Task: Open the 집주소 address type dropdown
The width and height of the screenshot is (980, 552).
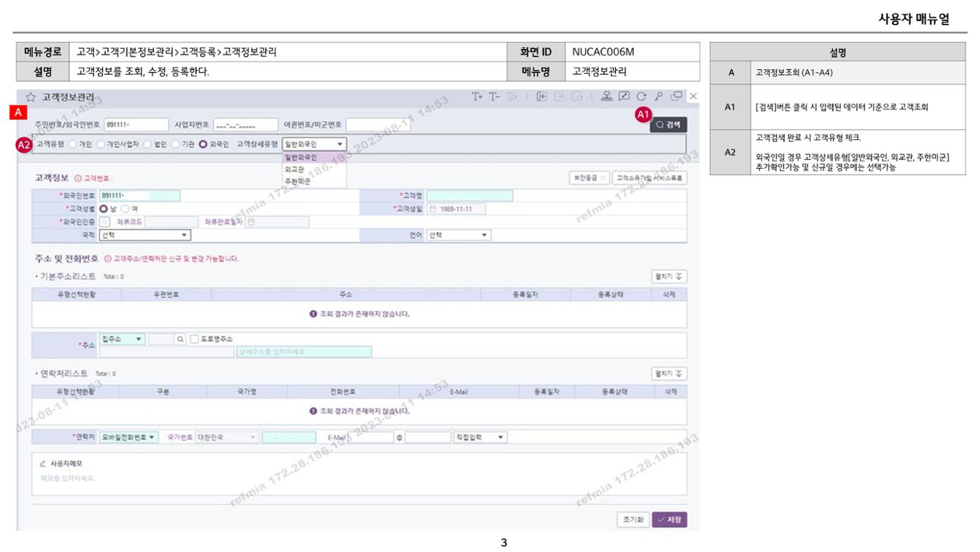Action: click(122, 339)
